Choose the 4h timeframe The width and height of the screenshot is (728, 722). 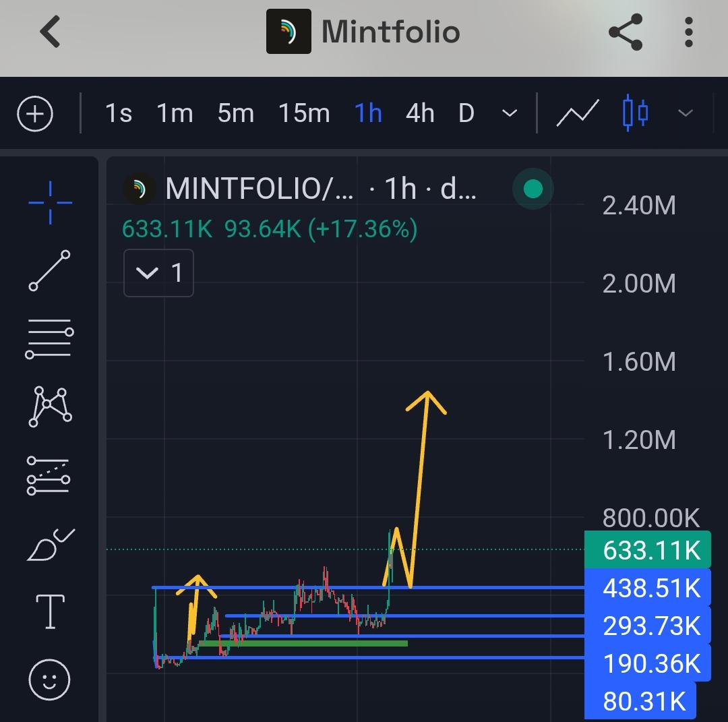(420, 113)
